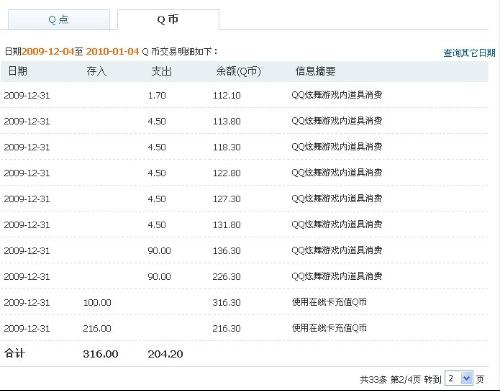Click 4.50 expense in the 131.80 row
Viewport: 500px width, 391px height.
157,225
